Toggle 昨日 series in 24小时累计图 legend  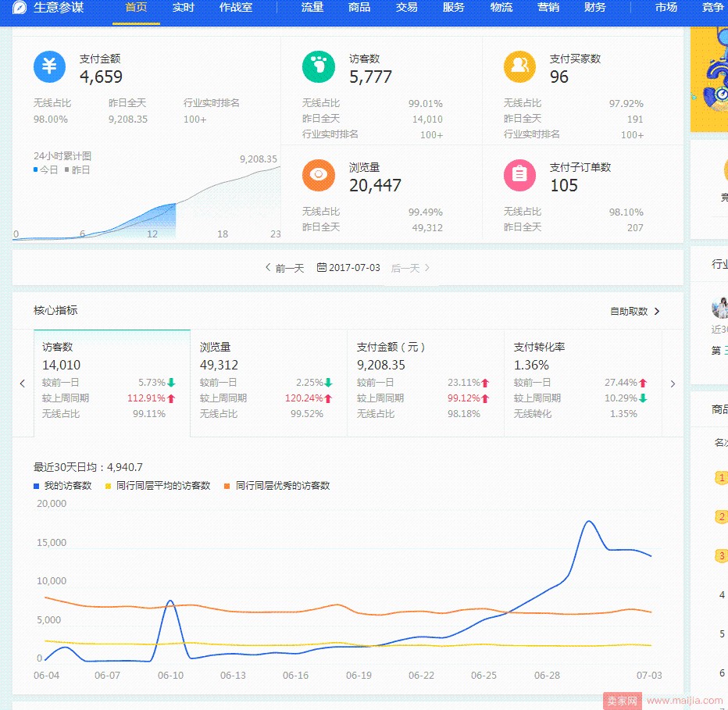click(x=77, y=170)
